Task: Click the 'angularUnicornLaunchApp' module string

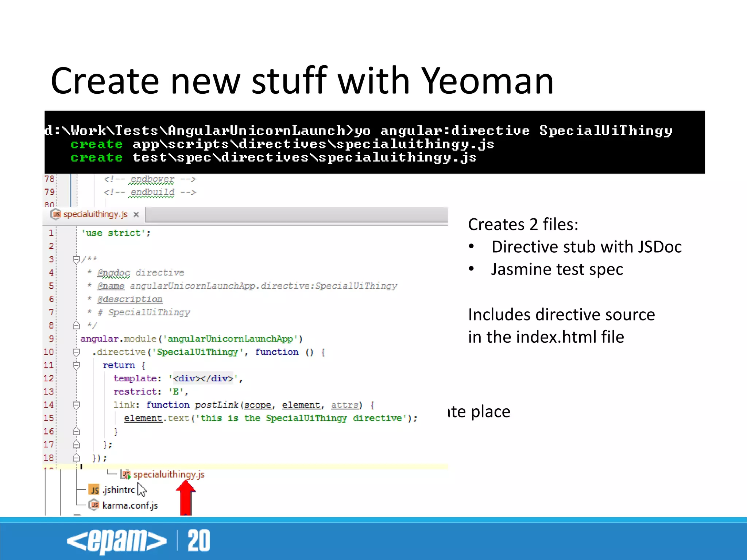Action: click(x=230, y=339)
